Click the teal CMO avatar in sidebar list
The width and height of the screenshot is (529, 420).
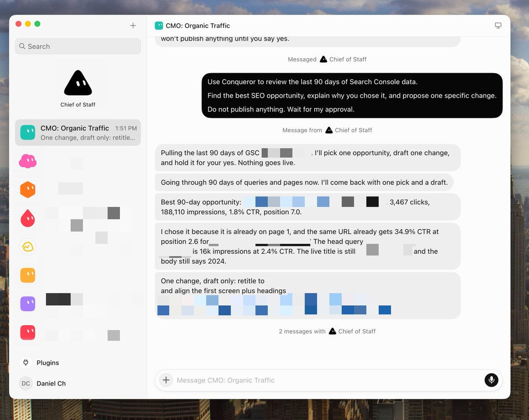point(28,133)
